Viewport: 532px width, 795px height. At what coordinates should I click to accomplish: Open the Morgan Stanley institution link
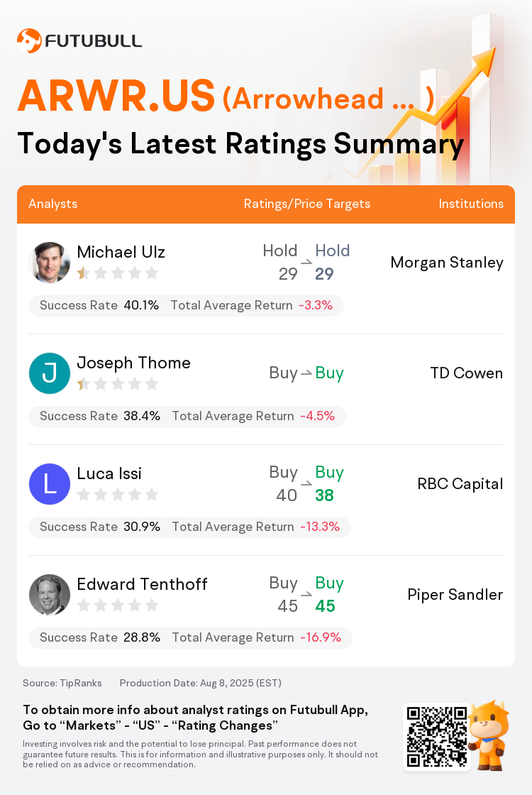(x=447, y=263)
